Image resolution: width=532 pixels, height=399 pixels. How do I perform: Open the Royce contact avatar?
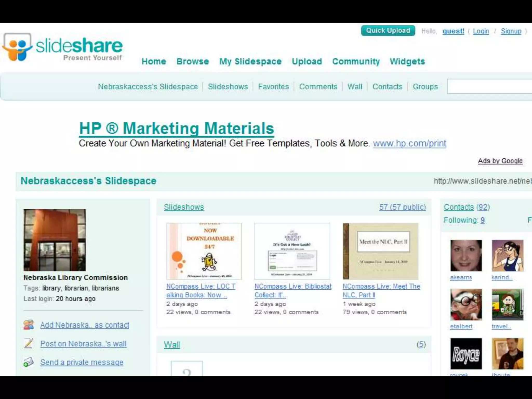coord(466,354)
